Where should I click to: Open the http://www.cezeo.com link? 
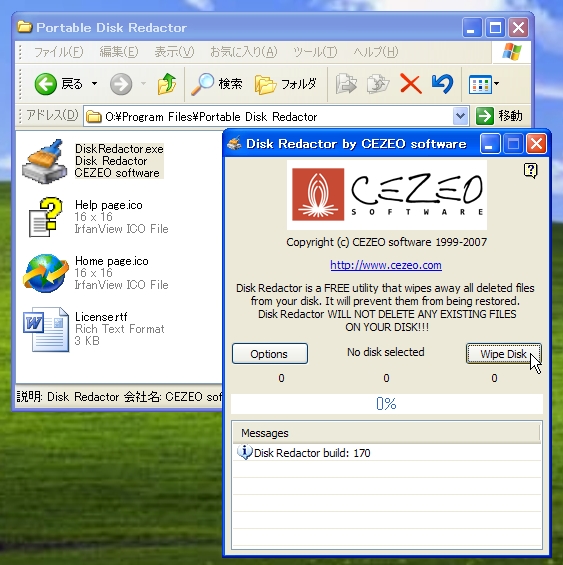[x=386, y=266]
